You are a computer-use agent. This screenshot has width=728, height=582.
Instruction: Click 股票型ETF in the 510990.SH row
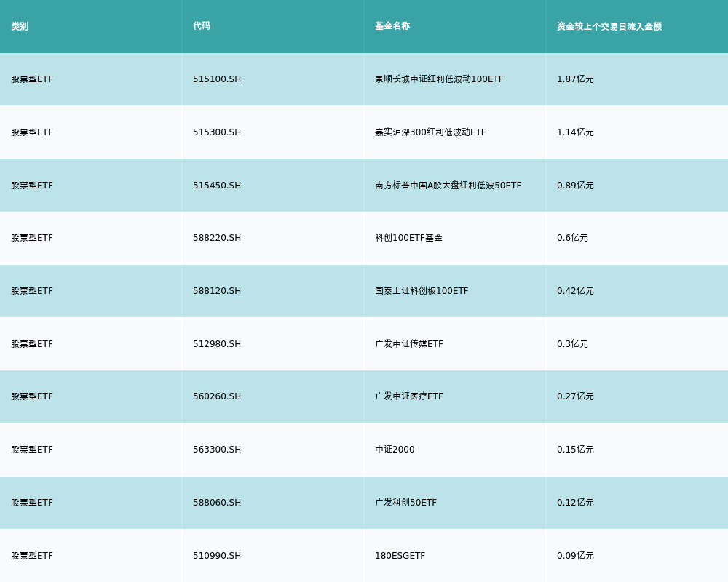pyautogui.click(x=32, y=556)
